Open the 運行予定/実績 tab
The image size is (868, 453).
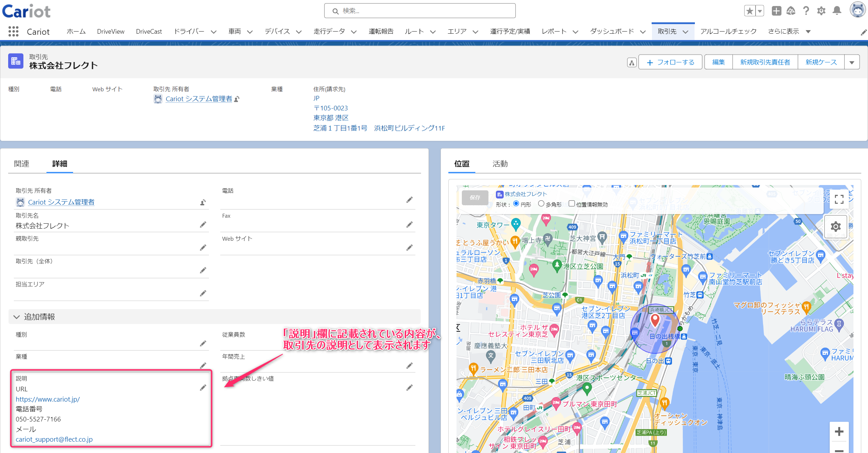[510, 32]
